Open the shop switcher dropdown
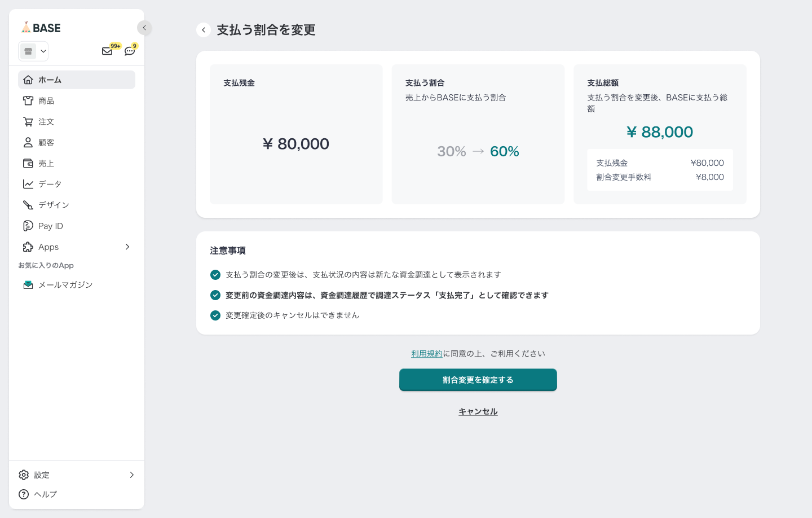 tap(33, 51)
